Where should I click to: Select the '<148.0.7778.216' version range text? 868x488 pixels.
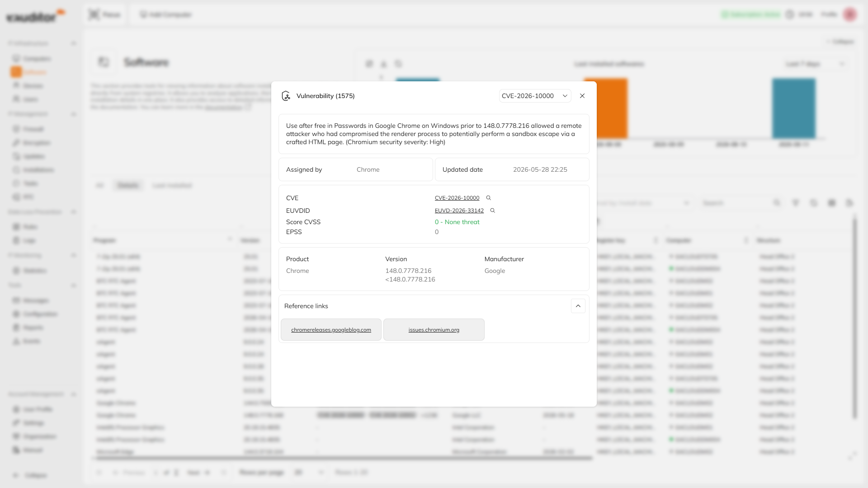410,279
